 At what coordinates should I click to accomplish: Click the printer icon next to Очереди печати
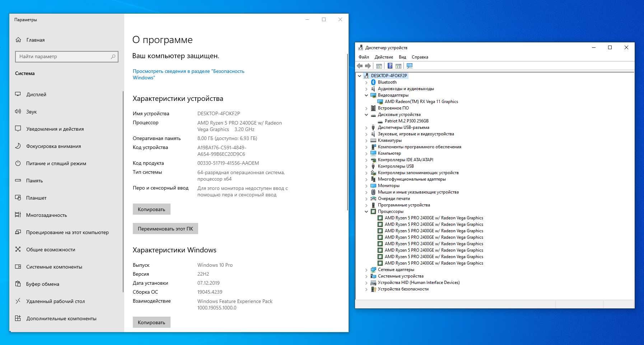[373, 199]
